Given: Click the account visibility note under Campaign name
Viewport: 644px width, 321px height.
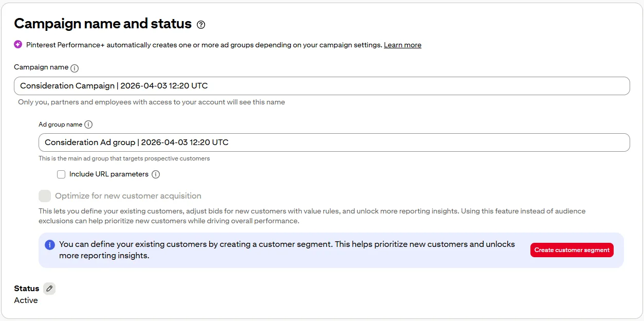Looking at the screenshot, I should click(x=151, y=102).
